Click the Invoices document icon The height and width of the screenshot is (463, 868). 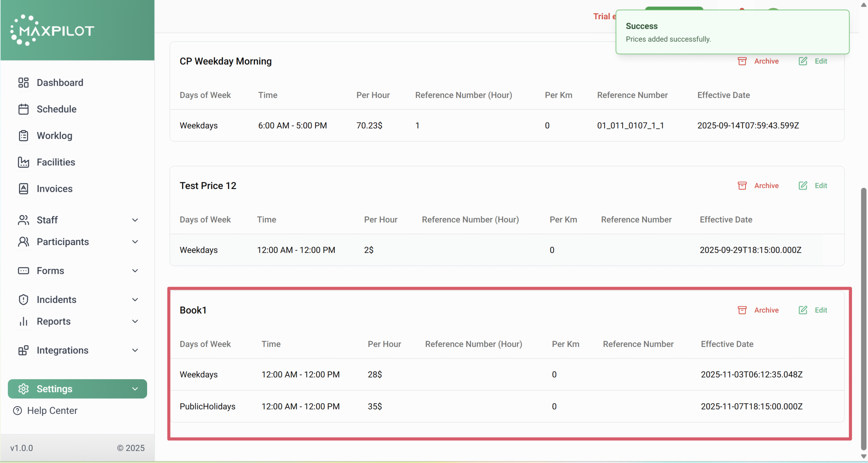[23, 188]
